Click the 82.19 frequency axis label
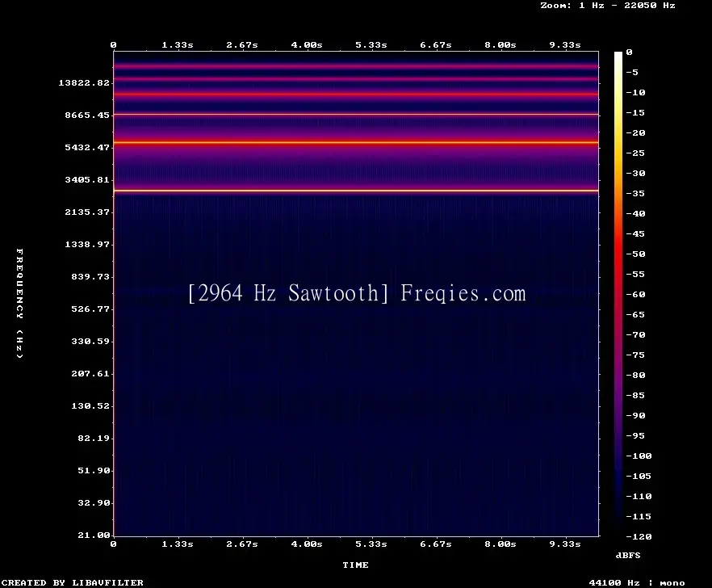712x588 pixels. [94, 438]
